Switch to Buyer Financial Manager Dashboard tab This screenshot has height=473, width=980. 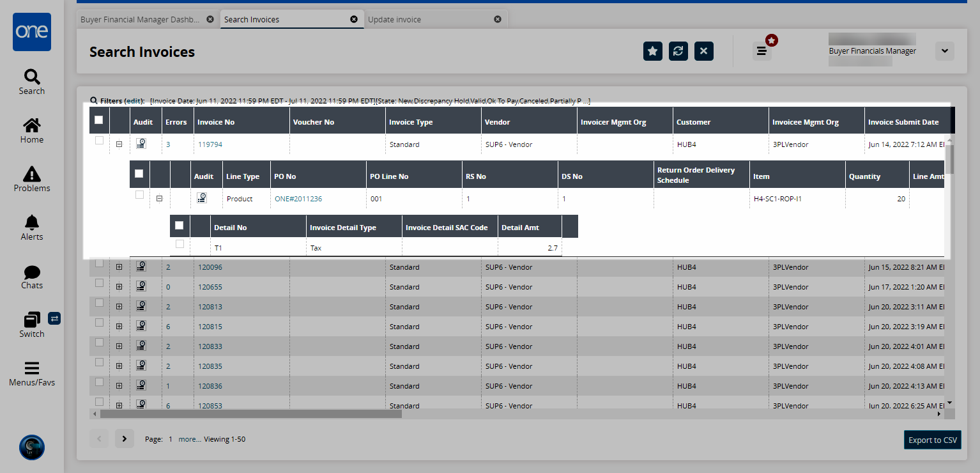click(140, 19)
